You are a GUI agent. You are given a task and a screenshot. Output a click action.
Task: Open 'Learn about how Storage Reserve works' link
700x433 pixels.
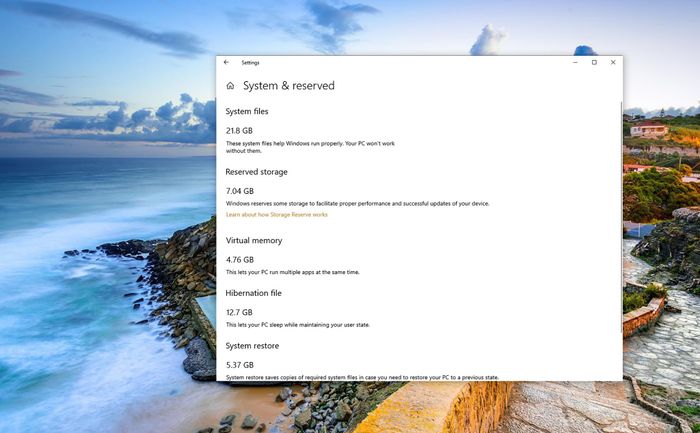[277, 215]
